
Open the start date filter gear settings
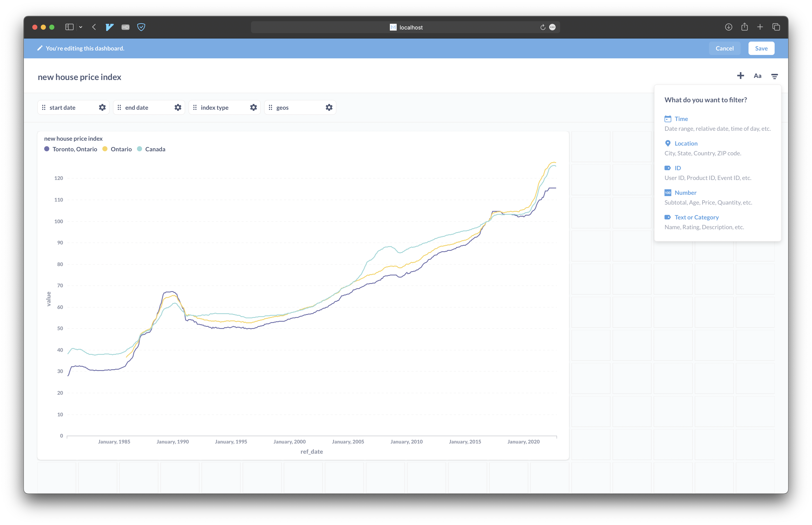[x=102, y=108]
